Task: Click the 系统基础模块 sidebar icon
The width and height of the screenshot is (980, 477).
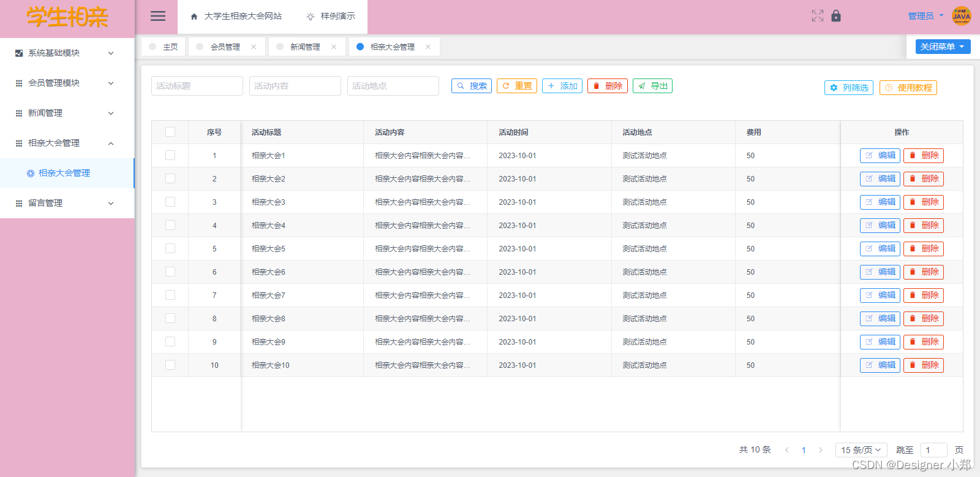Action: [19, 53]
